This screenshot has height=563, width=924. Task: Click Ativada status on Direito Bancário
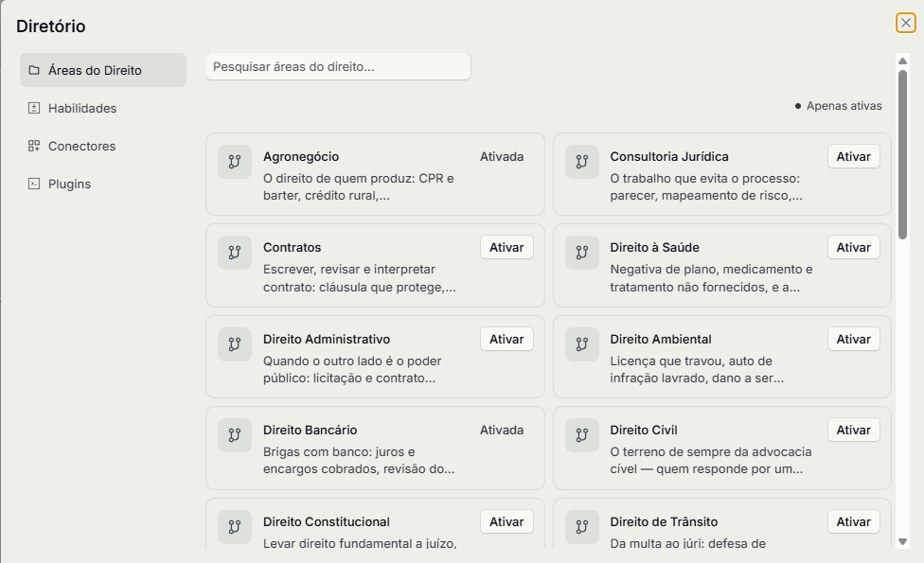(x=502, y=430)
